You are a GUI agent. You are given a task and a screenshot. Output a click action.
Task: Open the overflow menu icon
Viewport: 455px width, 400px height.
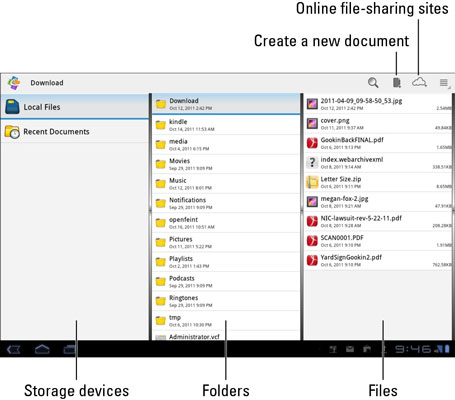pyautogui.click(x=444, y=83)
